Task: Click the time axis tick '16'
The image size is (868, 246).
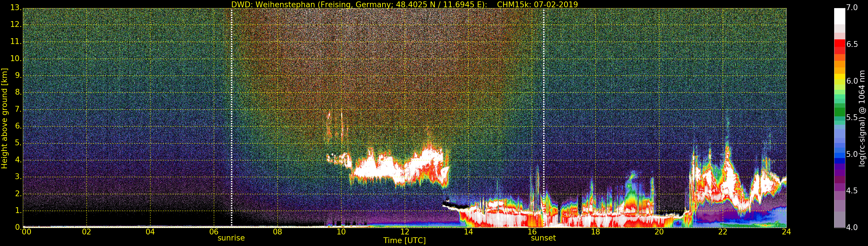Action: tap(532, 232)
